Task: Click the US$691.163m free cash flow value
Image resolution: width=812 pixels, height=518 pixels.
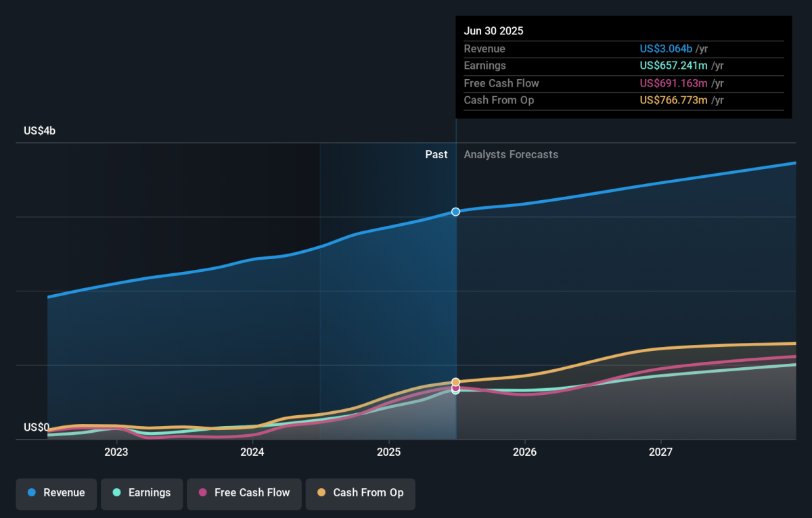Action: (673, 83)
